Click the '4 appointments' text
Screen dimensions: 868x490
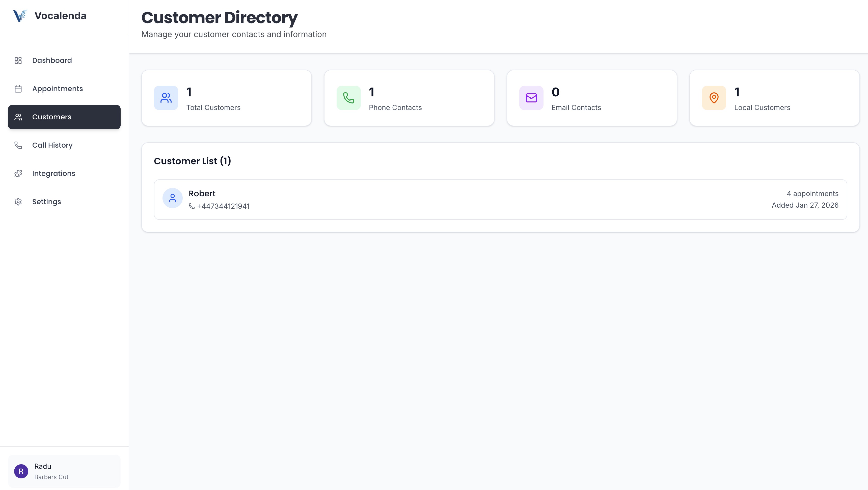(x=812, y=194)
